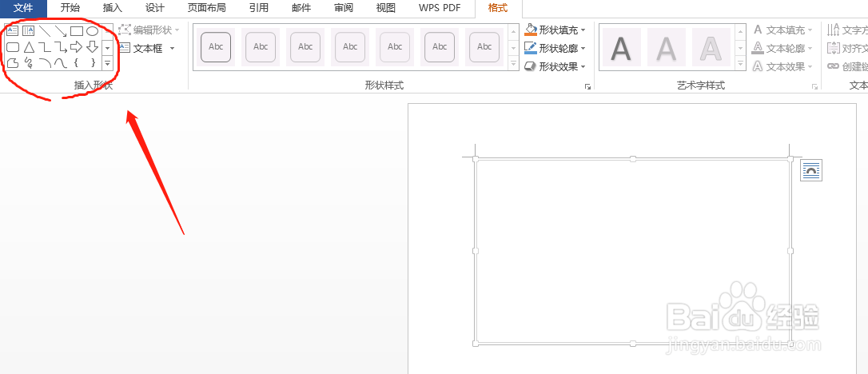Expand the shape styles gallery fully
The height and width of the screenshot is (374, 868).
514,64
